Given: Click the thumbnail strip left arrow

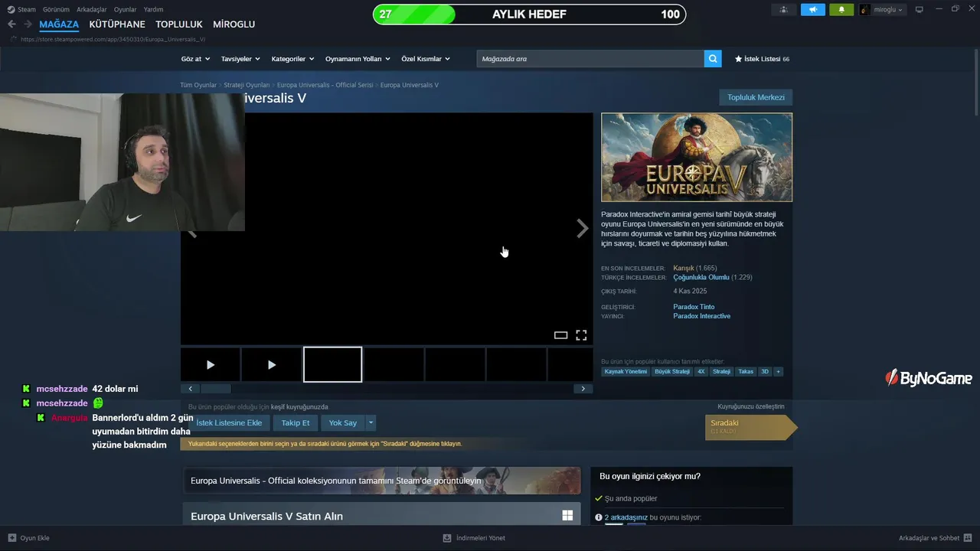Looking at the screenshot, I should pos(191,389).
